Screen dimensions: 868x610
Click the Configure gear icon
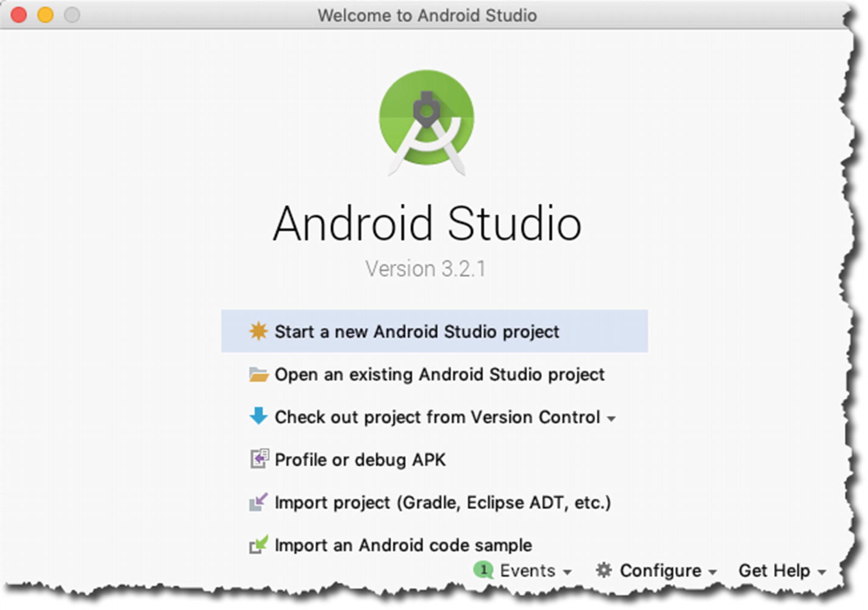tap(603, 570)
